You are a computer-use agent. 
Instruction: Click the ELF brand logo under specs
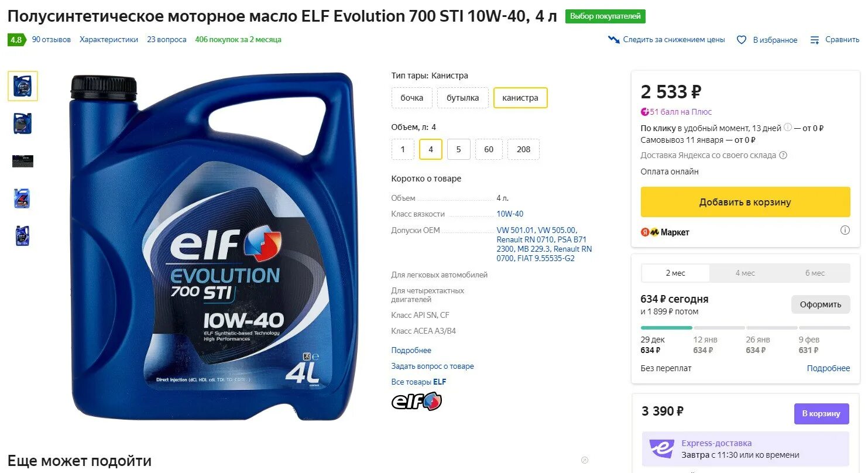tap(417, 402)
